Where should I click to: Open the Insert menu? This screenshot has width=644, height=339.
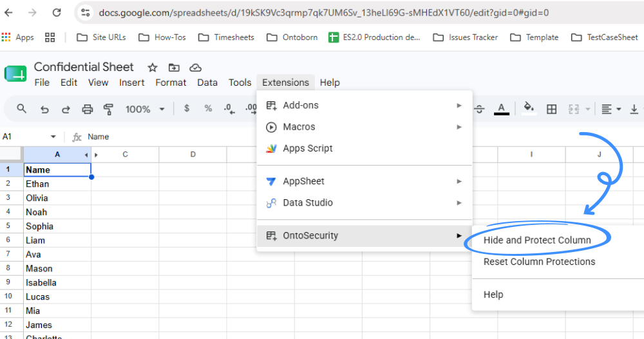(132, 82)
